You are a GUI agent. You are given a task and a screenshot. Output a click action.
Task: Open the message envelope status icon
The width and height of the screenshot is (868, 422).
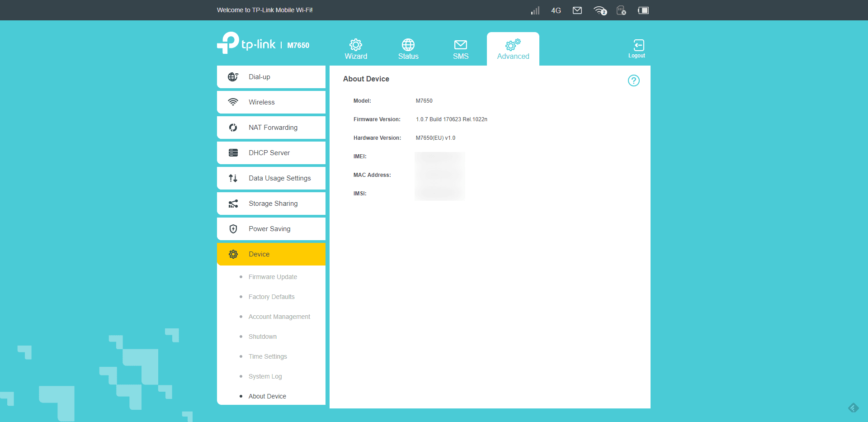pos(577,10)
